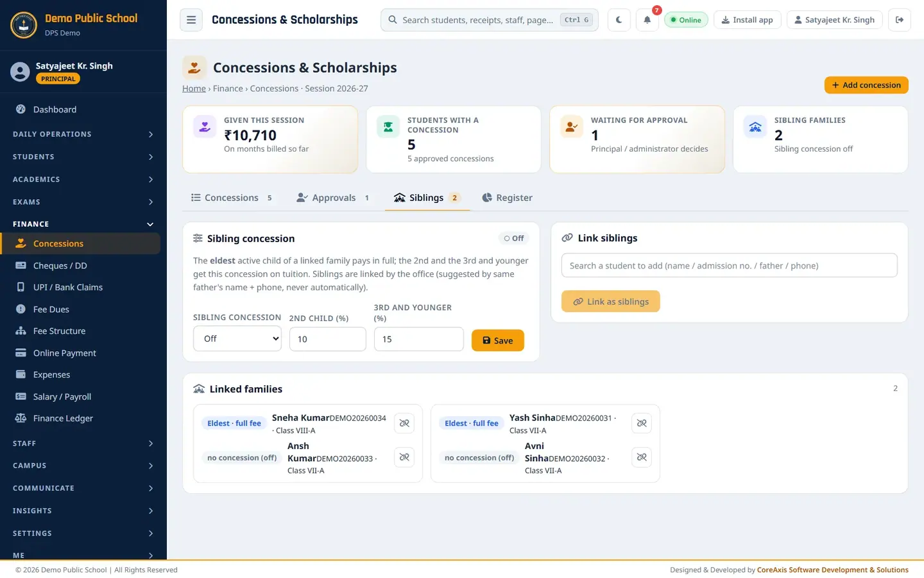
Task: Open Finance Ledger page
Action: [80, 419]
